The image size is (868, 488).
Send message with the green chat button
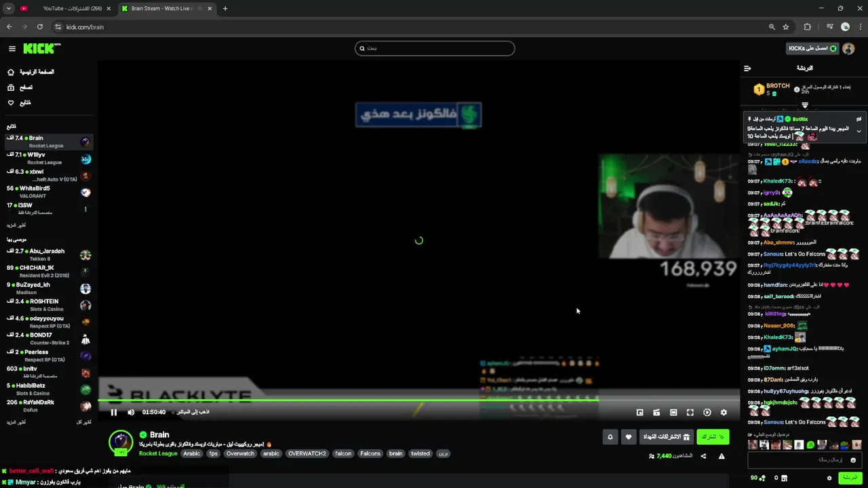point(849,478)
